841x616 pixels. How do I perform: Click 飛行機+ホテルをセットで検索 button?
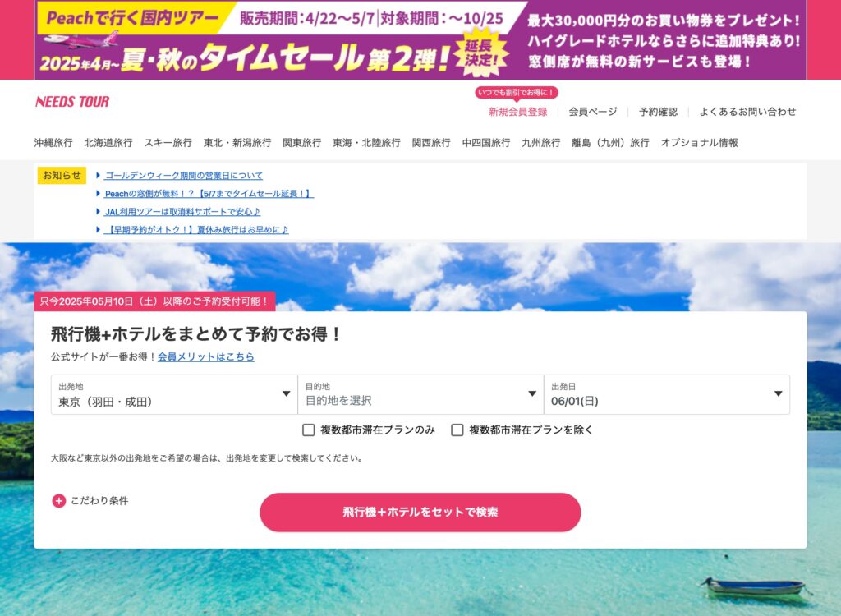[x=420, y=513]
